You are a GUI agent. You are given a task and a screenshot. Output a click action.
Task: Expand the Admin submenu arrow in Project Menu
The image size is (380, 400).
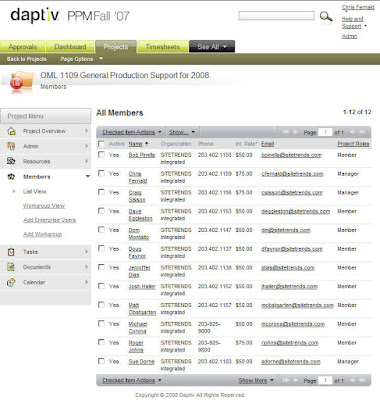86,146
